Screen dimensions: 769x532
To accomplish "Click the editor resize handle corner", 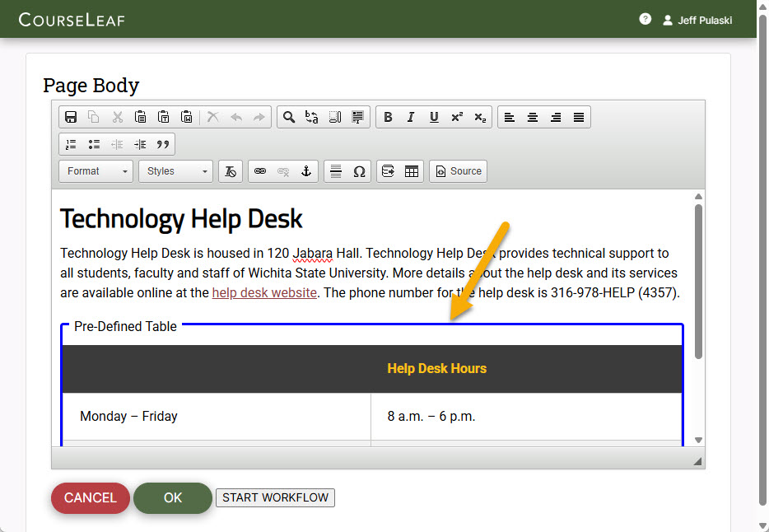I will click(697, 461).
